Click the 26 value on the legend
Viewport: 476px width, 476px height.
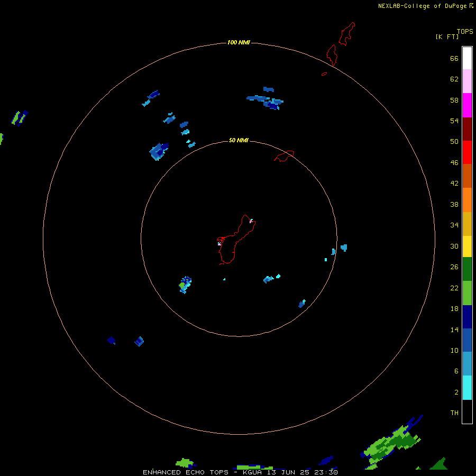click(454, 267)
